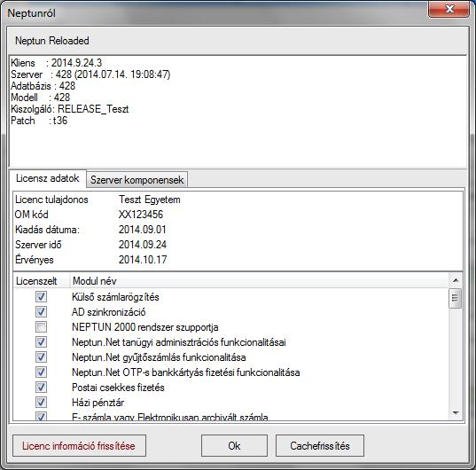The width and height of the screenshot is (476, 470).
Task: Click the Licenc információ frissítése button
Action: pos(79,446)
